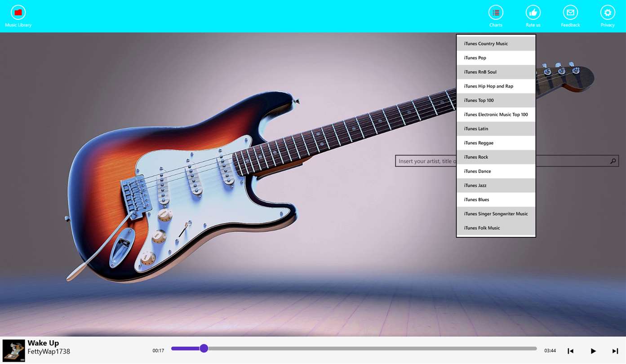Choose iTunes Hip Hop and Rap
Screen dimensions: 626x364
(x=496, y=86)
